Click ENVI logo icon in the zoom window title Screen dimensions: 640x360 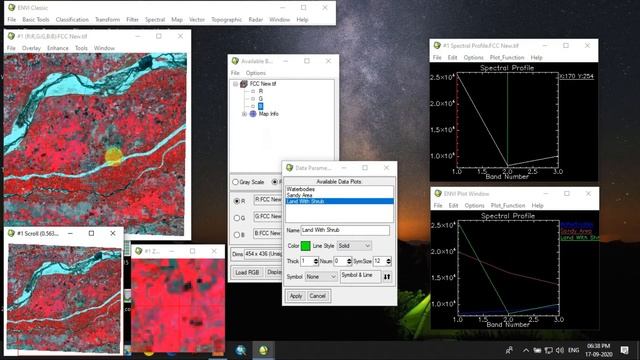(138, 251)
